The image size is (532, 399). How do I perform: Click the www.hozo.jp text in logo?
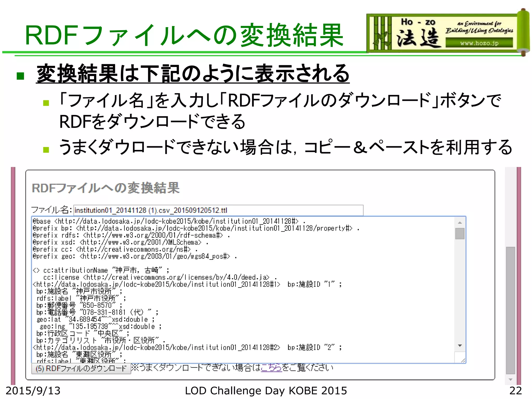point(479,43)
